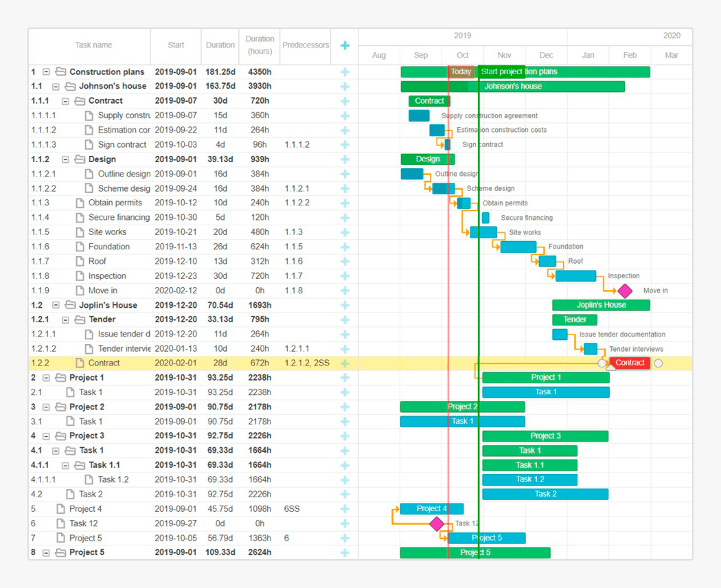This screenshot has width=721, height=588.
Task: Click the Today marker label
Action: tap(461, 71)
